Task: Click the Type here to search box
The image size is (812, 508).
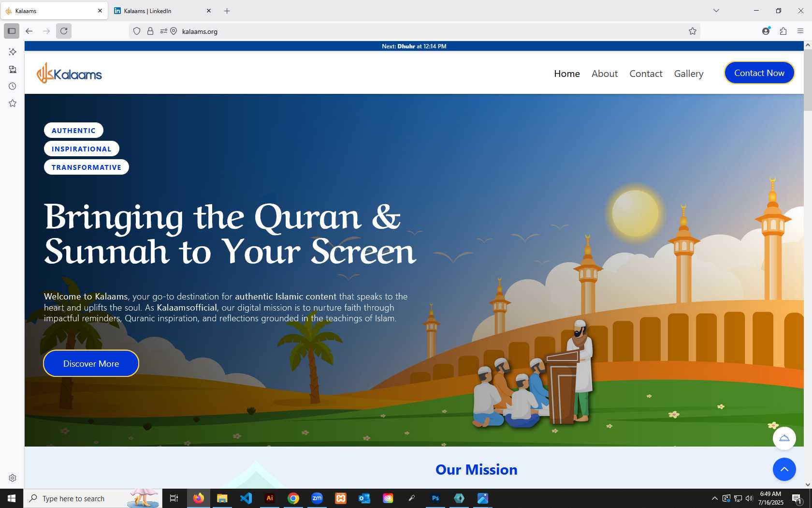Action: coord(93,498)
